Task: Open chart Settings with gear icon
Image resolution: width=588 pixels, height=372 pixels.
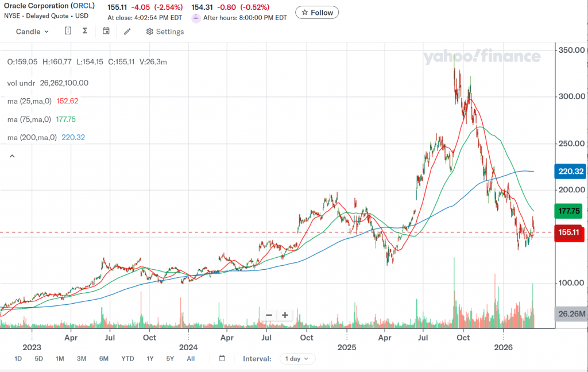Action: pos(165,32)
